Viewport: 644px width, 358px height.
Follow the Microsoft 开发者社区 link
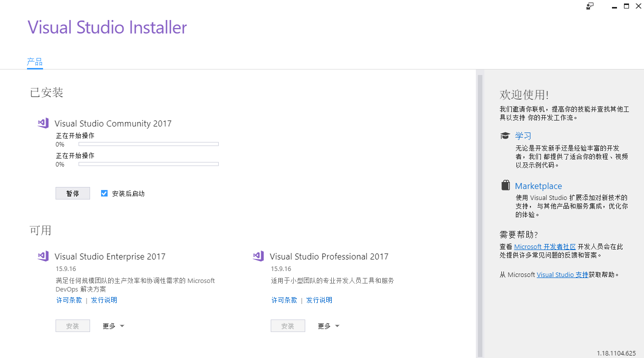pyautogui.click(x=544, y=246)
